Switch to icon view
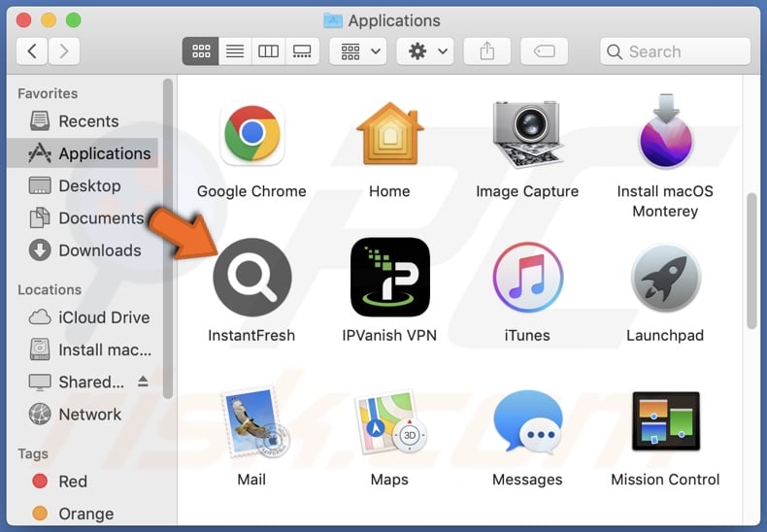 click(x=201, y=50)
